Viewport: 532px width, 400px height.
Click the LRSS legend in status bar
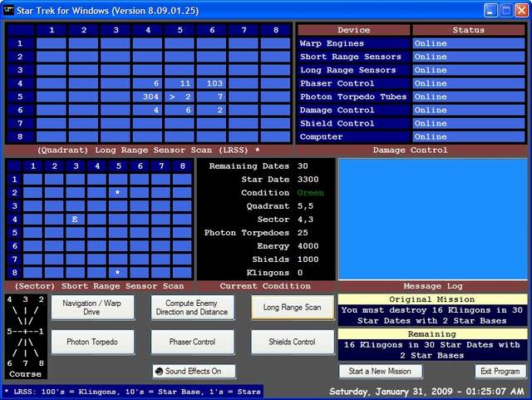(x=133, y=392)
